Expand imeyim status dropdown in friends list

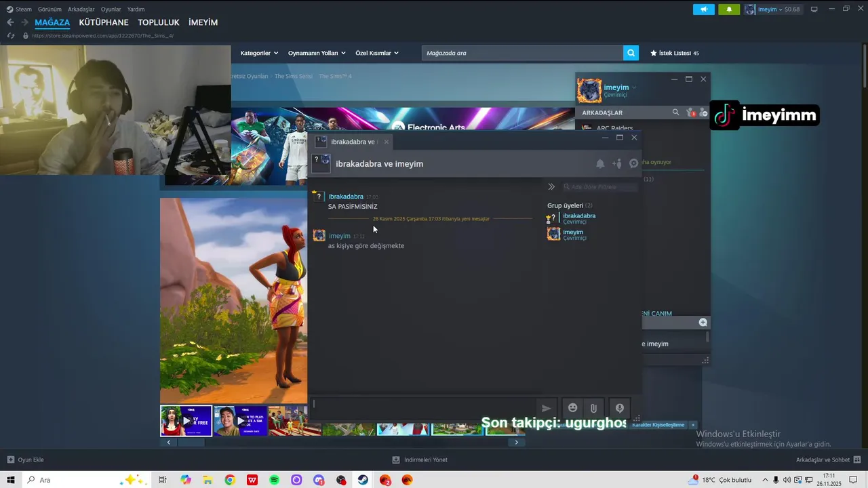click(634, 87)
